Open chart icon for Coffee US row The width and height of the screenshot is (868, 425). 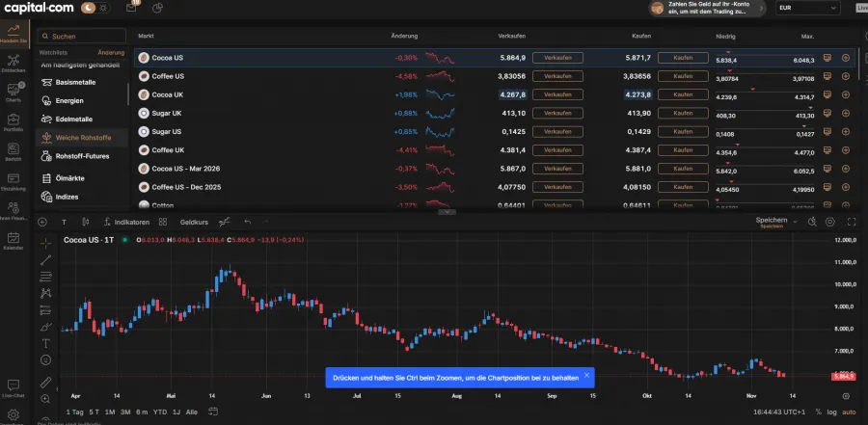click(827, 76)
